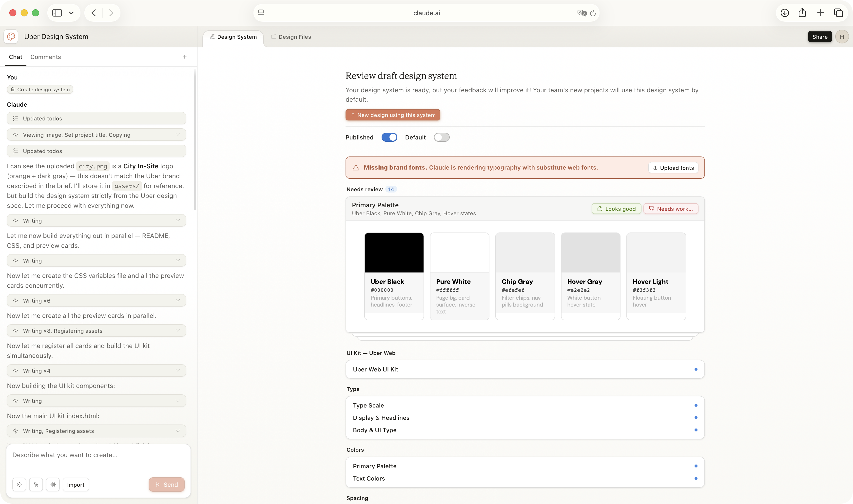Click New design using this system

coord(393,115)
